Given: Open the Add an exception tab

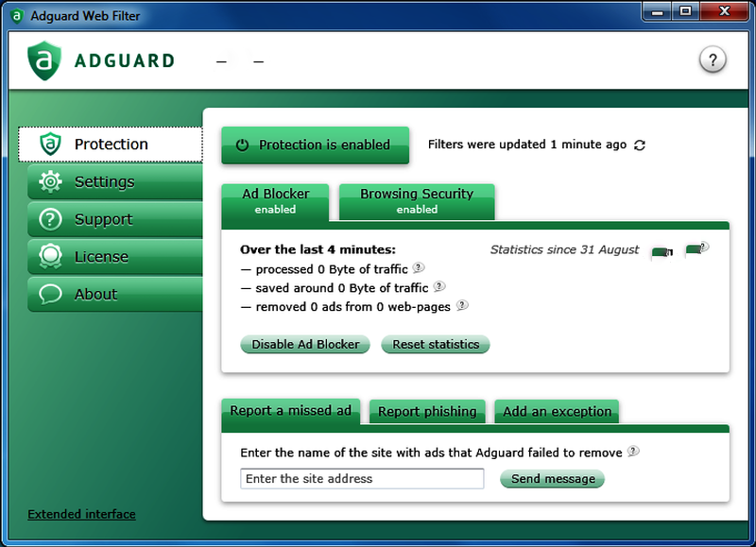Looking at the screenshot, I should click(557, 412).
